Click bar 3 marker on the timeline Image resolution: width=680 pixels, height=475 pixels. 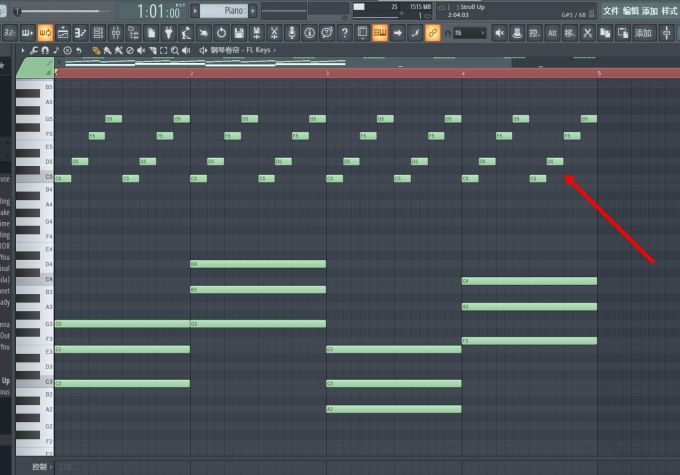point(327,73)
